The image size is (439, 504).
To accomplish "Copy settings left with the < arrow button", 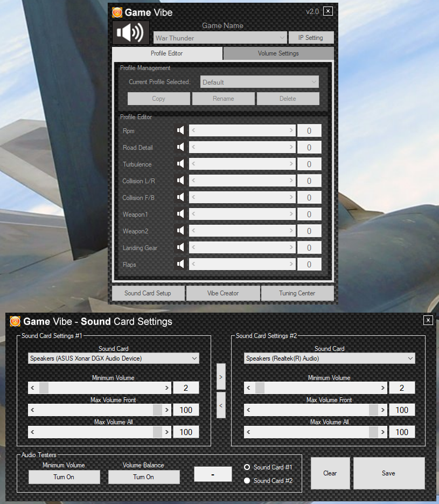I will pyautogui.click(x=221, y=405).
